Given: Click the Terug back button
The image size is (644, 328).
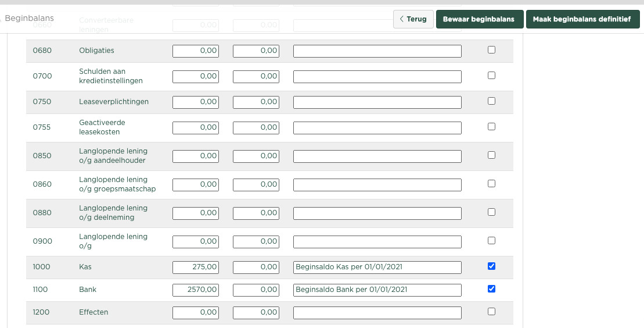Looking at the screenshot, I should [413, 19].
